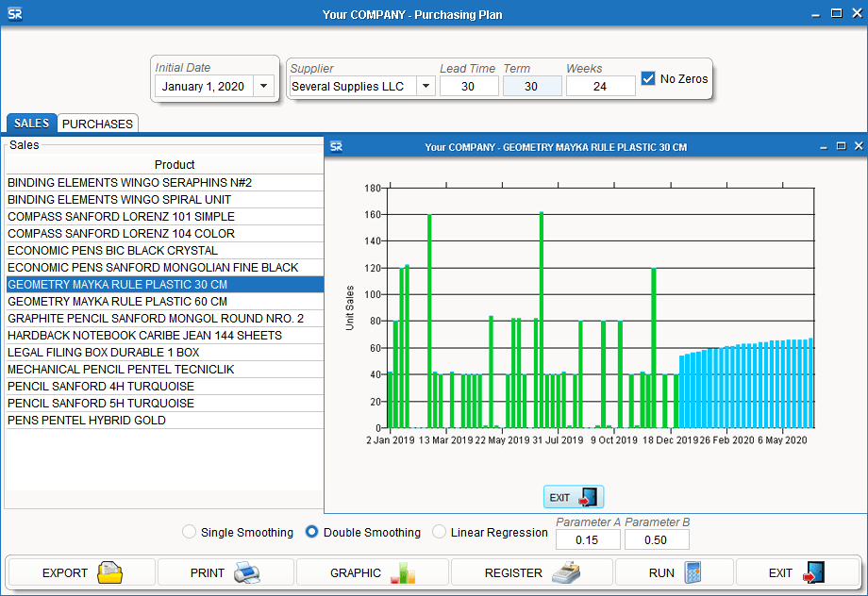
Task: Minimize the GEOMETRY MAYKA chart window
Action: tap(824, 147)
